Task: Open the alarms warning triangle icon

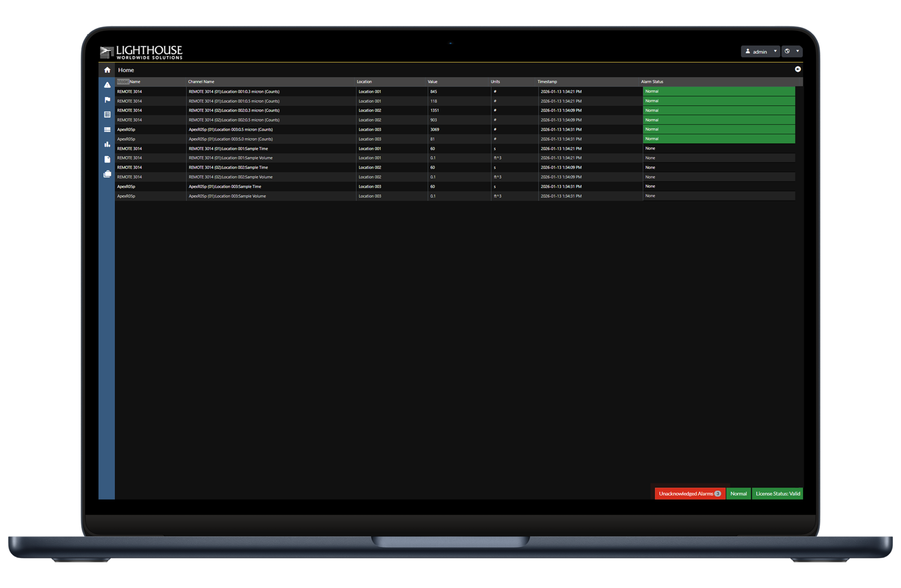Action: [107, 85]
